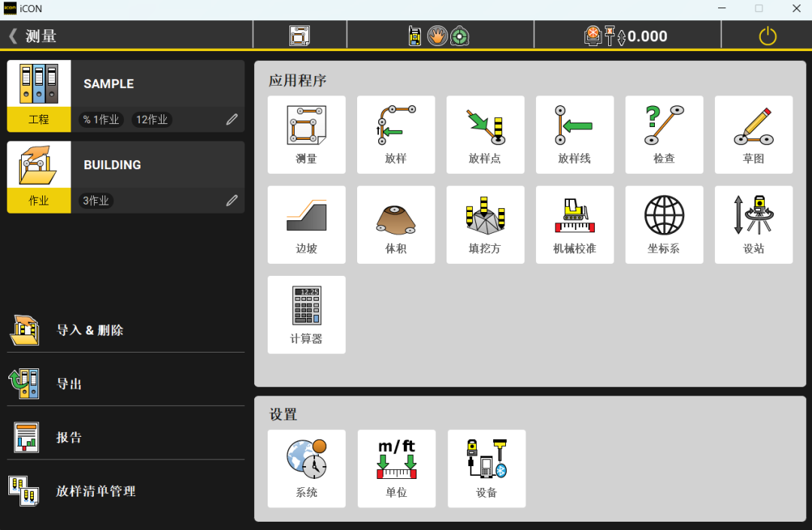Open the 填挖方 cut and fill app
This screenshot has height=530, width=812.
[x=485, y=225]
